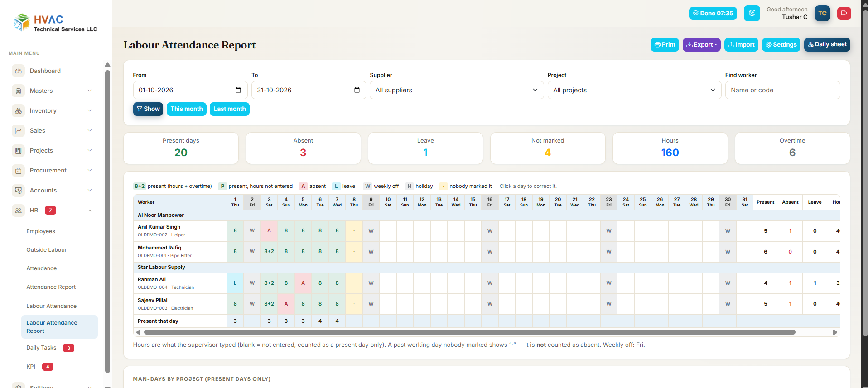Expand the Inventory menu chevron

(x=90, y=111)
